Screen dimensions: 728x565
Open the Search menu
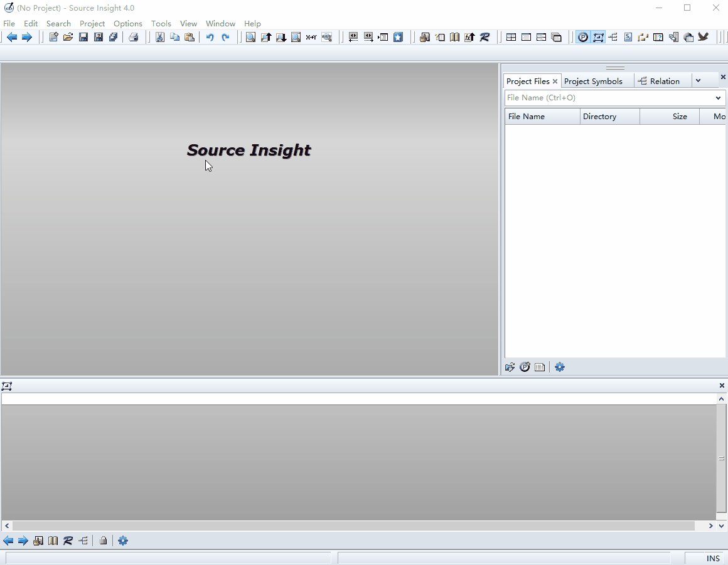(58, 23)
